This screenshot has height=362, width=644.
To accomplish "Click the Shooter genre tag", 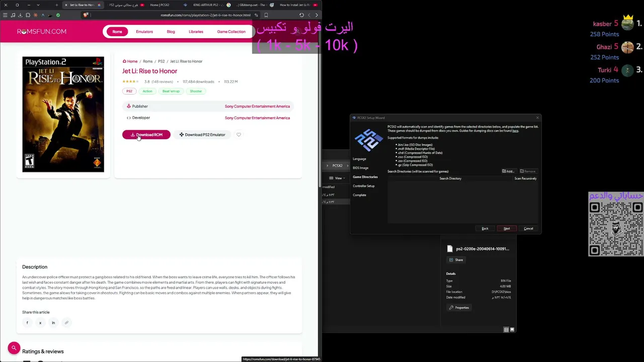I will point(196,92).
